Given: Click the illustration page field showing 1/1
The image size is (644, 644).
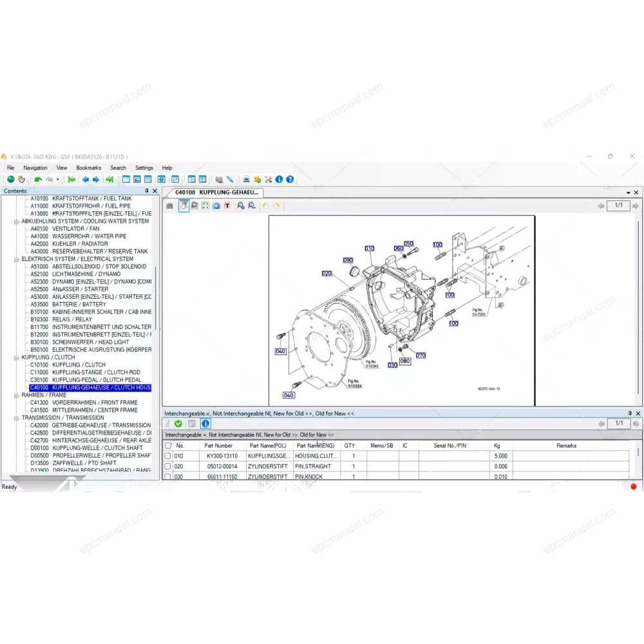Looking at the screenshot, I should pos(618,205).
